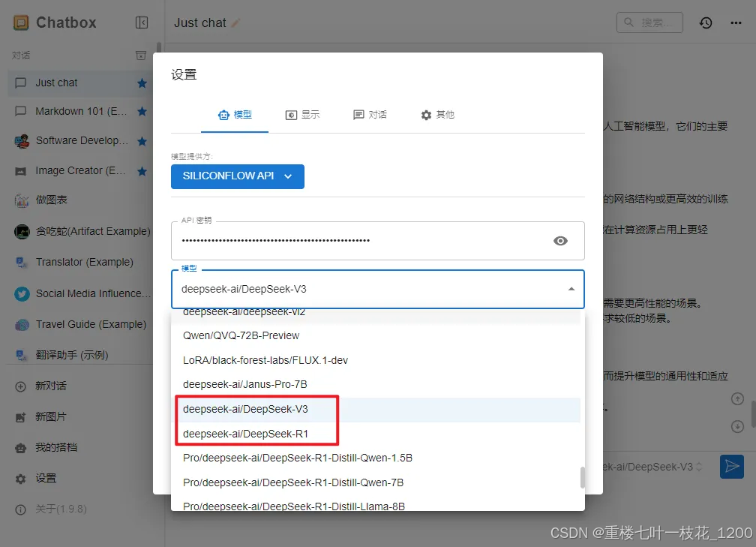Viewport: 756px width, 547px height.
Task: Start a 新对话 new chat
Action: tap(79, 386)
